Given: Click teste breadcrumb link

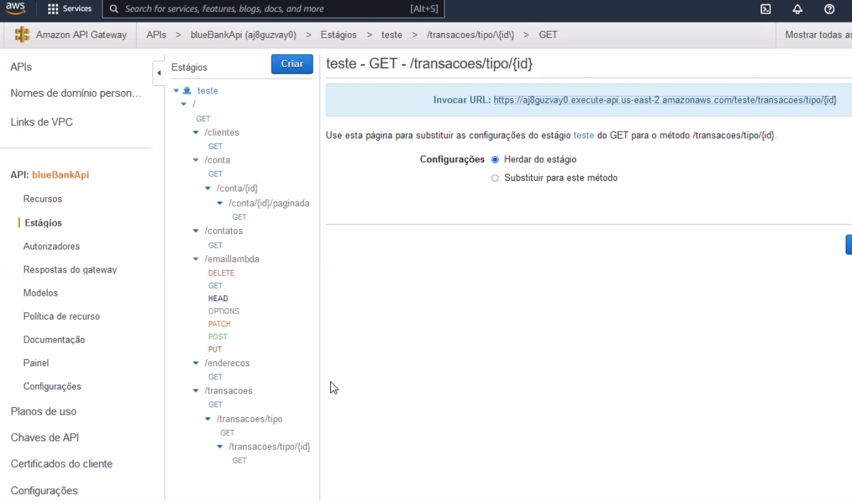Looking at the screenshot, I should tap(392, 35).
